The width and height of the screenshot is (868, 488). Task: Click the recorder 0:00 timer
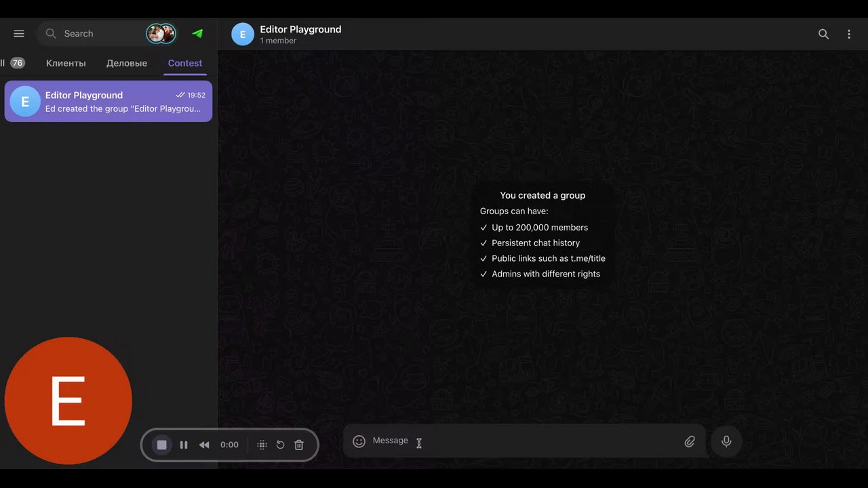click(229, 445)
